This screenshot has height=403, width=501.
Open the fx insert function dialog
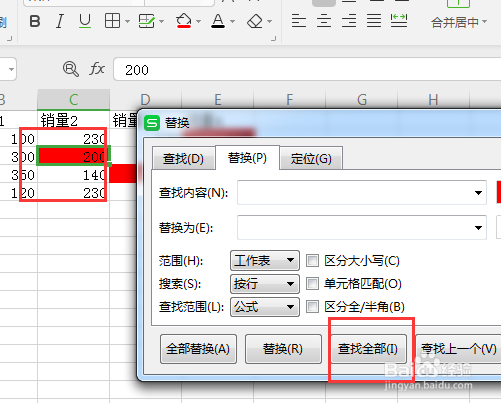(x=97, y=69)
